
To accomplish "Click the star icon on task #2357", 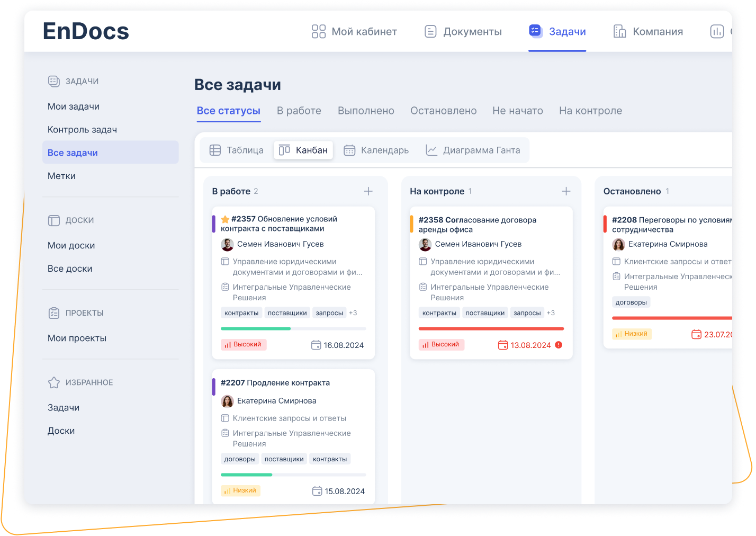I will 225,219.
